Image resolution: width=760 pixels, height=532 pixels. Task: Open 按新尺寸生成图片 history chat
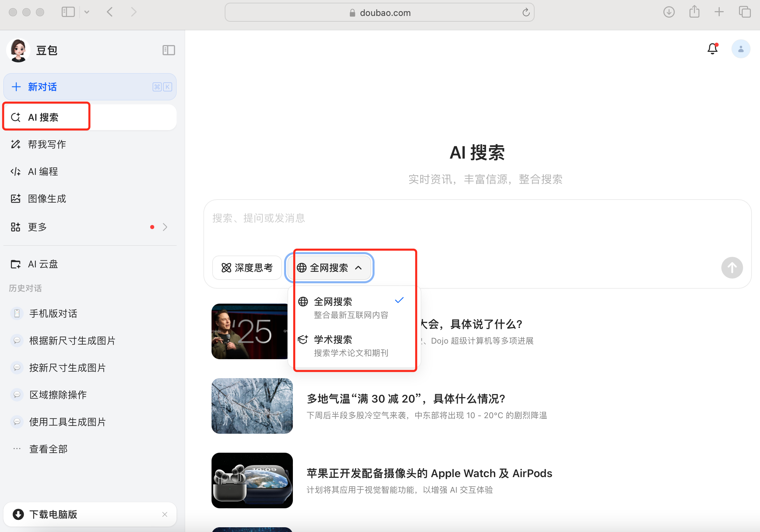[90, 368]
